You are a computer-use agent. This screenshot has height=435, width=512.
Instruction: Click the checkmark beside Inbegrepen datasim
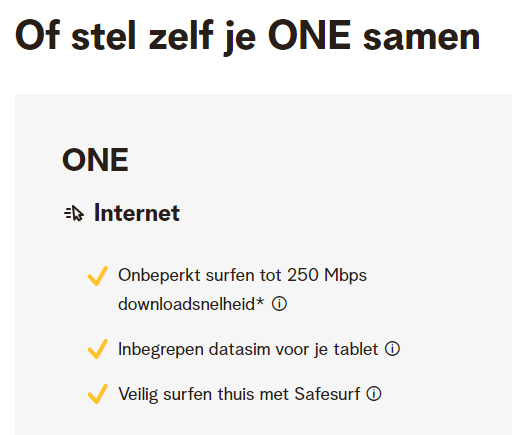click(97, 349)
